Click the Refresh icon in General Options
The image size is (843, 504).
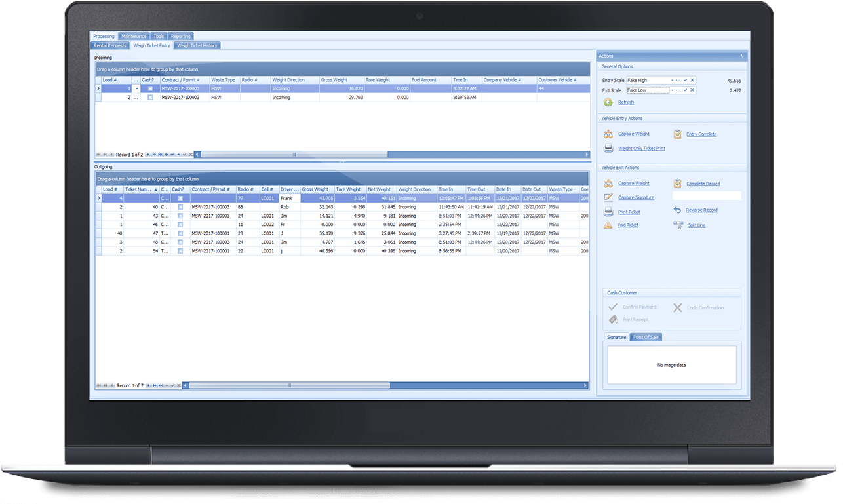click(x=607, y=102)
